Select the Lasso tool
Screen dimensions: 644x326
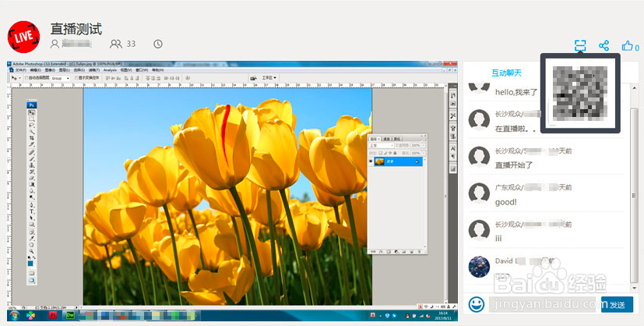coord(32,126)
